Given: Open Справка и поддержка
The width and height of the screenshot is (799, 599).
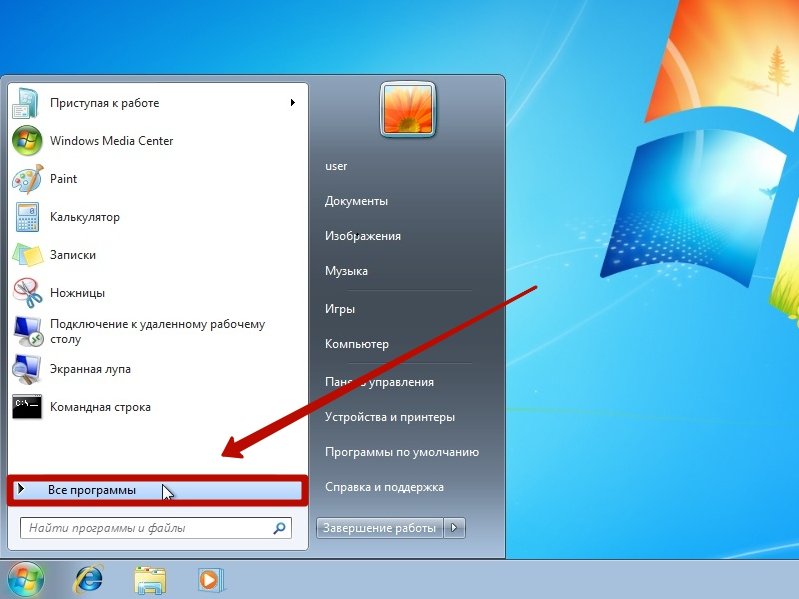Looking at the screenshot, I should [x=384, y=487].
